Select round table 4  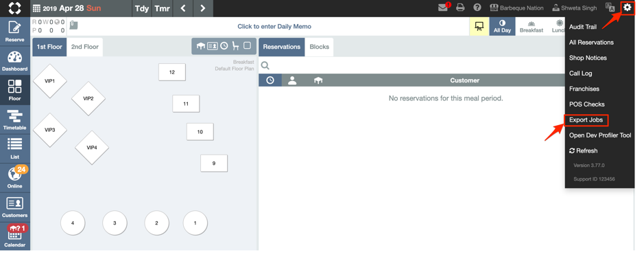pyautogui.click(x=73, y=223)
